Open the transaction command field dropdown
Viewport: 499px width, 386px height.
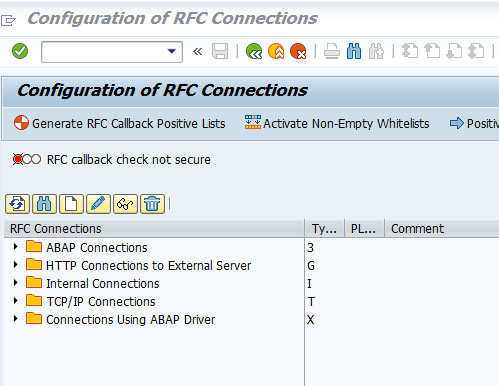(172, 51)
